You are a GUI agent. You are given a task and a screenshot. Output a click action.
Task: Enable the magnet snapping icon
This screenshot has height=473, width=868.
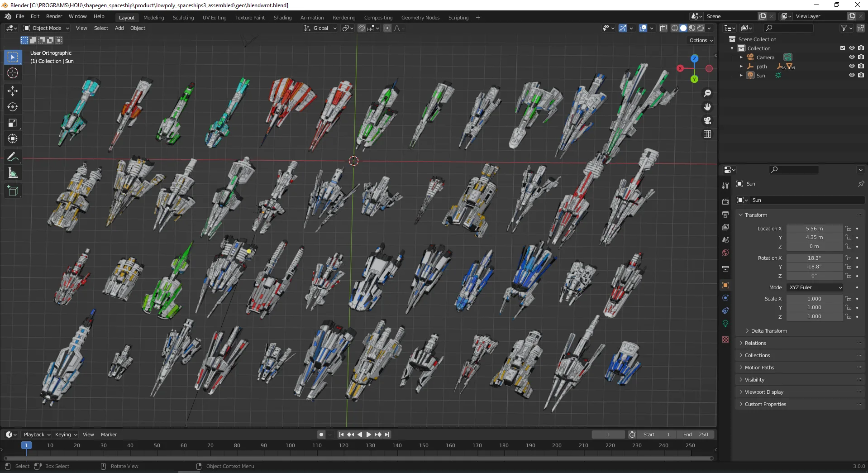tap(362, 28)
